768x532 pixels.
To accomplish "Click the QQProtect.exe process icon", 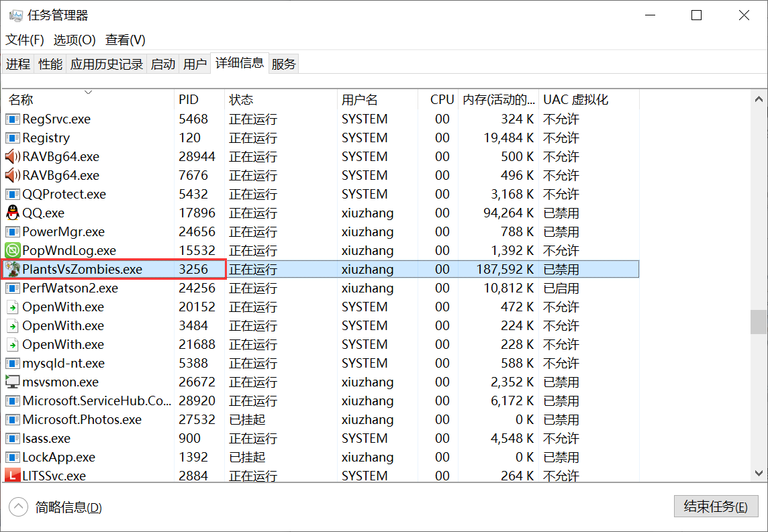I will coord(13,195).
